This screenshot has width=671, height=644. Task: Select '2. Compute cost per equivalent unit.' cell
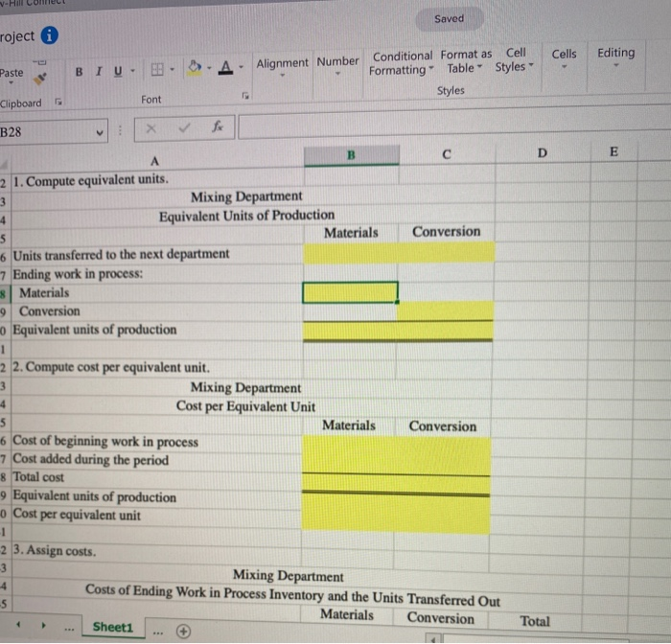pyautogui.click(x=157, y=367)
